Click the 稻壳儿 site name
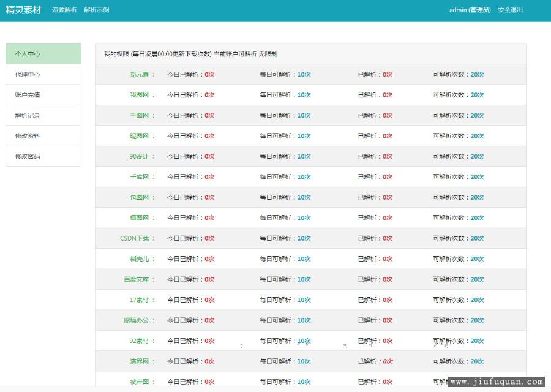This screenshot has height=392, width=551. (140, 258)
